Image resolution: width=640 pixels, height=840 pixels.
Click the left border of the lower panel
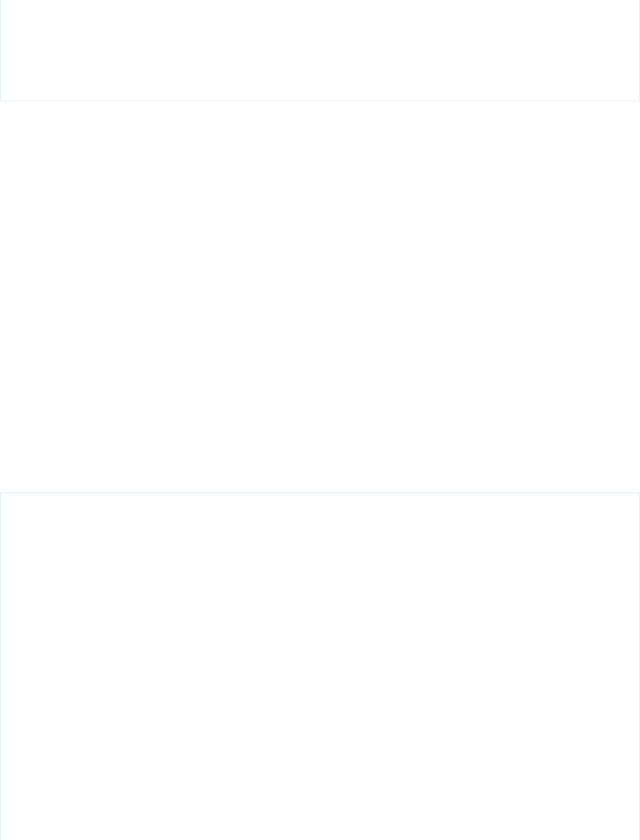pyautogui.click(x=1, y=666)
